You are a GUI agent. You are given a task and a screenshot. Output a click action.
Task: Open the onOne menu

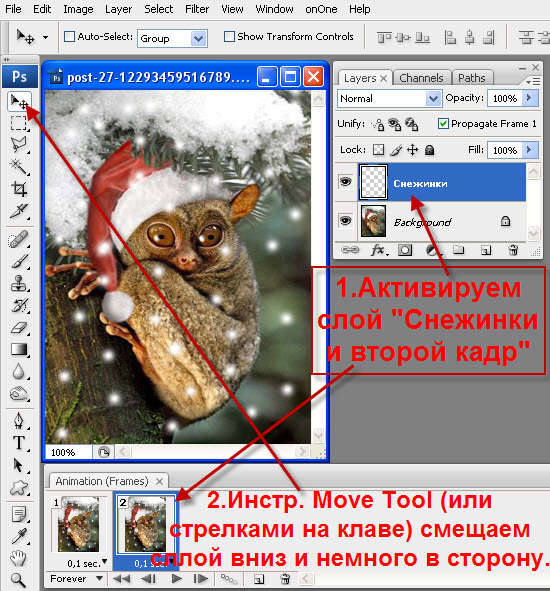pyautogui.click(x=321, y=9)
